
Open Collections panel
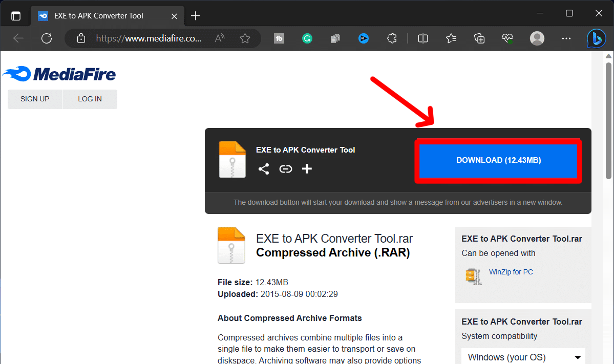(479, 38)
